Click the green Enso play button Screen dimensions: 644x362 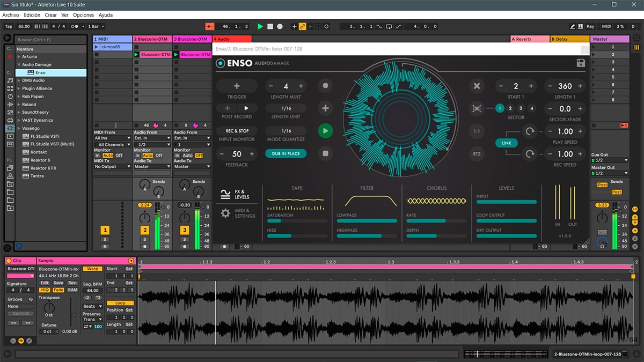(325, 131)
